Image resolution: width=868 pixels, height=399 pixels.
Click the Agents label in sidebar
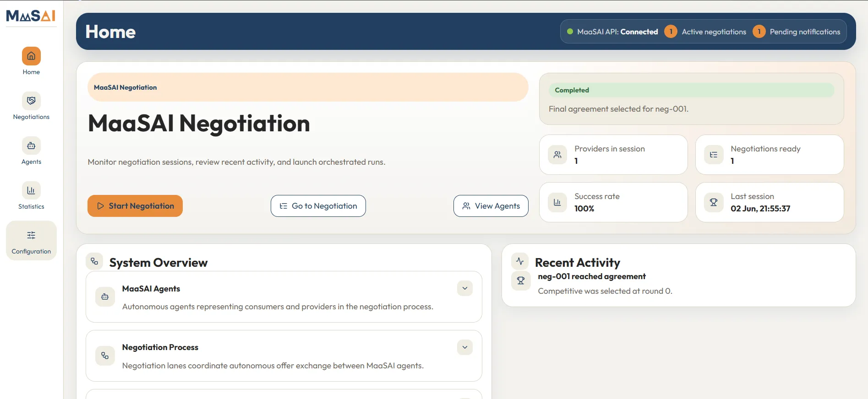31,162
